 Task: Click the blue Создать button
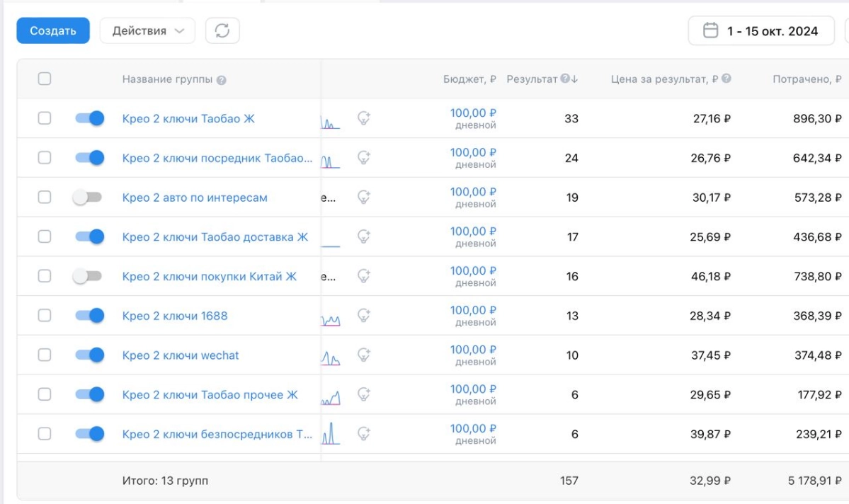tap(53, 31)
